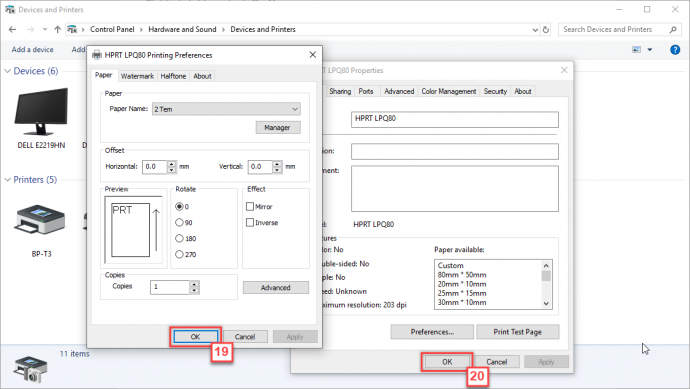
Task: Click the back navigation arrow
Action: click(x=12, y=29)
